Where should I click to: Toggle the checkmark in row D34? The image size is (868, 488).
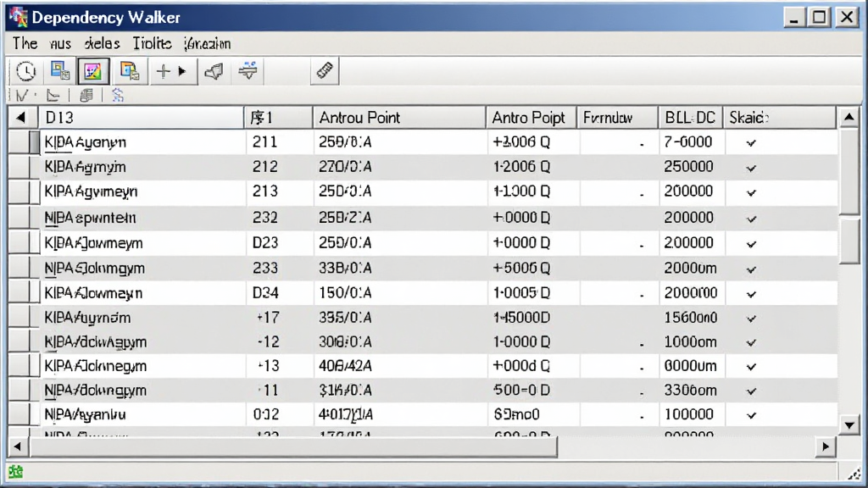751,294
